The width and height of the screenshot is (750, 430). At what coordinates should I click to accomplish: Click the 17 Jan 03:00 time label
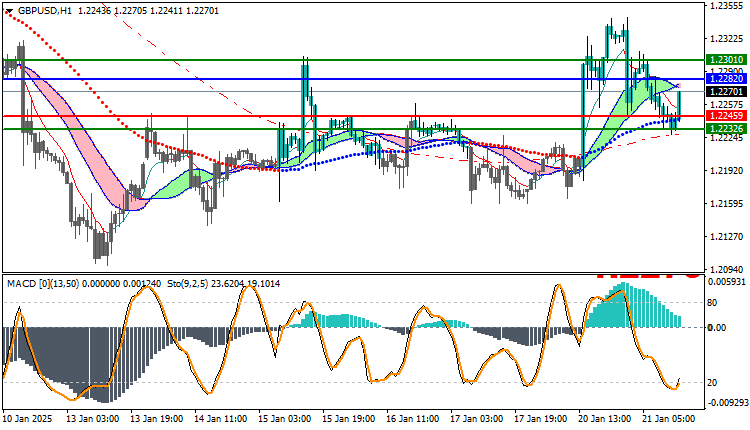477,419
